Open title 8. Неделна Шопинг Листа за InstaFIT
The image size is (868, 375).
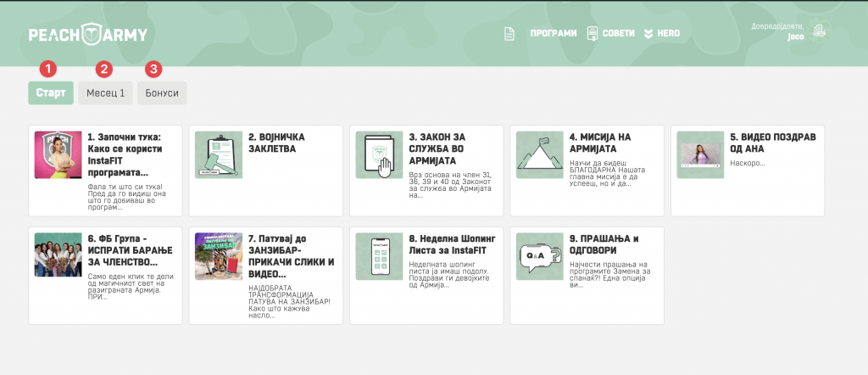coord(453,244)
